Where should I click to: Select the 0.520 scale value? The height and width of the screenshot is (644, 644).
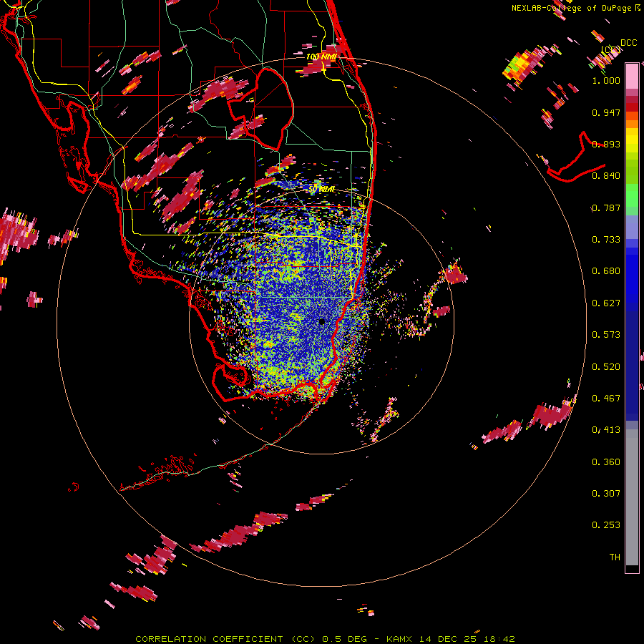(x=606, y=367)
